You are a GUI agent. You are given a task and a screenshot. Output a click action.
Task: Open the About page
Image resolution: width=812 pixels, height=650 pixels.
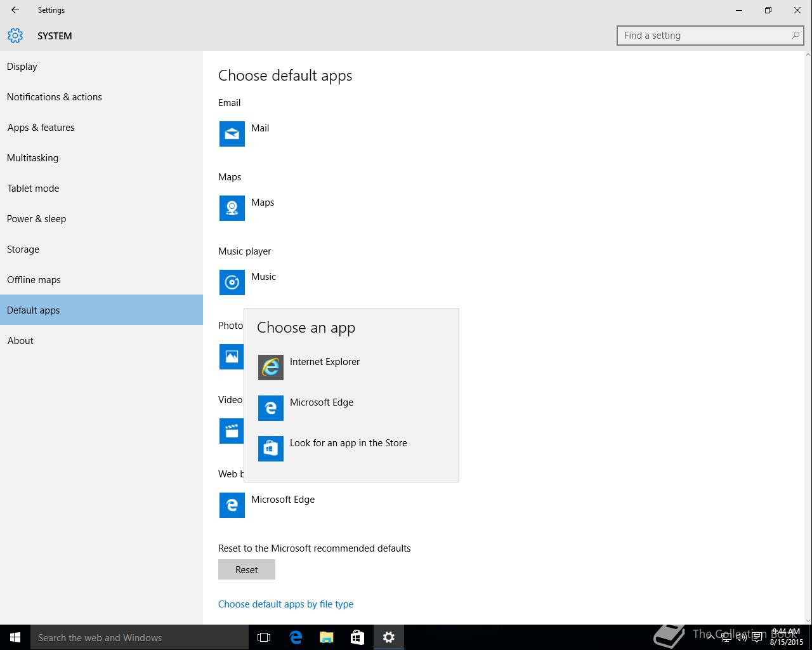point(101,340)
